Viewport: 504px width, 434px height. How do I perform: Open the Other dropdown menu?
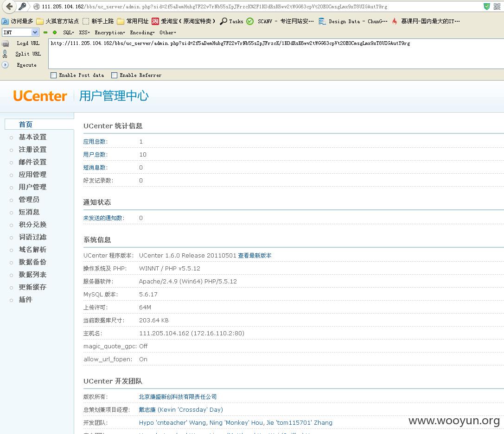point(168,32)
